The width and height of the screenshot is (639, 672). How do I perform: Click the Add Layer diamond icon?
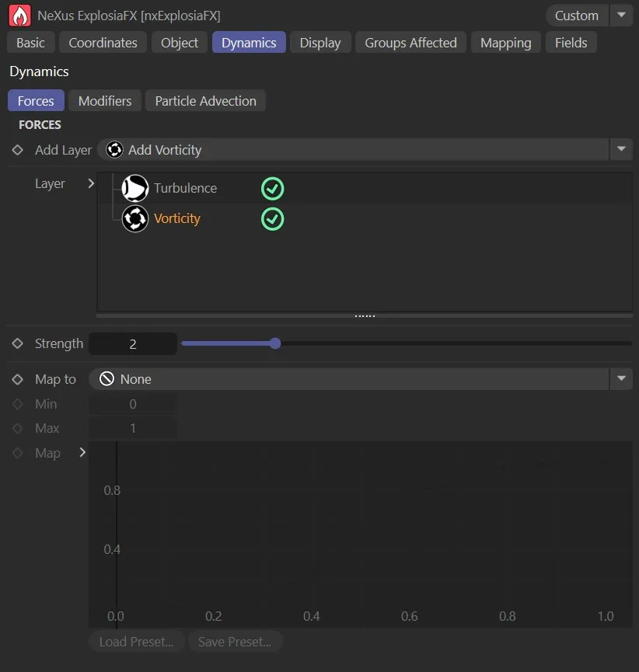pos(17,149)
